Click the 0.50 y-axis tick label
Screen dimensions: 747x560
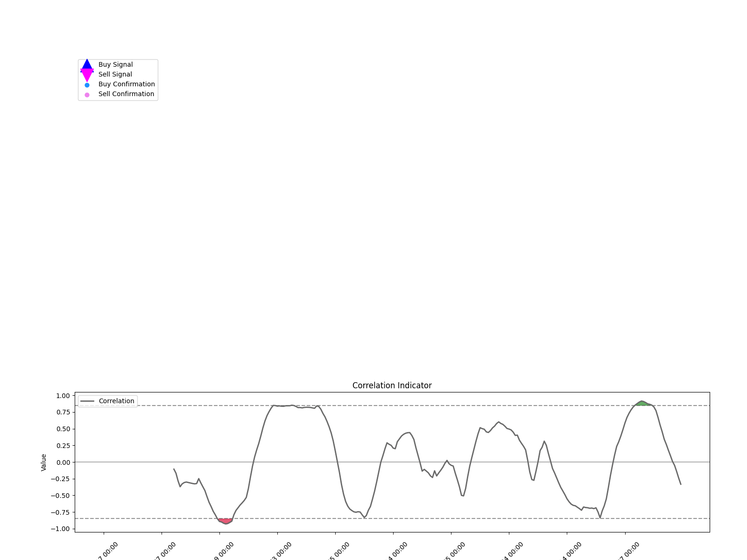(x=63, y=429)
